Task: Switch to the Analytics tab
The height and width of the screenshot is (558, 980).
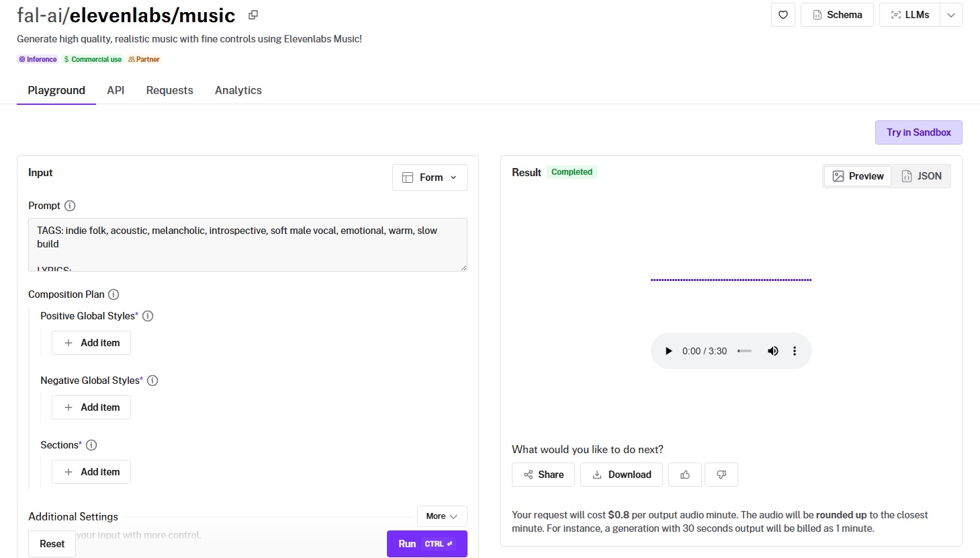Action: pyautogui.click(x=238, y=90)
